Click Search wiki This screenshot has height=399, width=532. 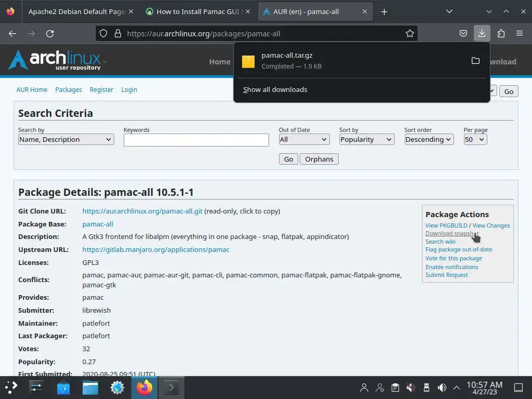point(441,242)
